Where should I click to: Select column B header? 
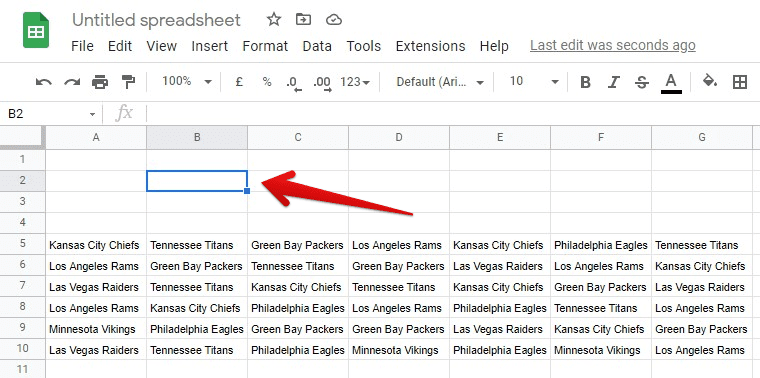click(197, 138)
